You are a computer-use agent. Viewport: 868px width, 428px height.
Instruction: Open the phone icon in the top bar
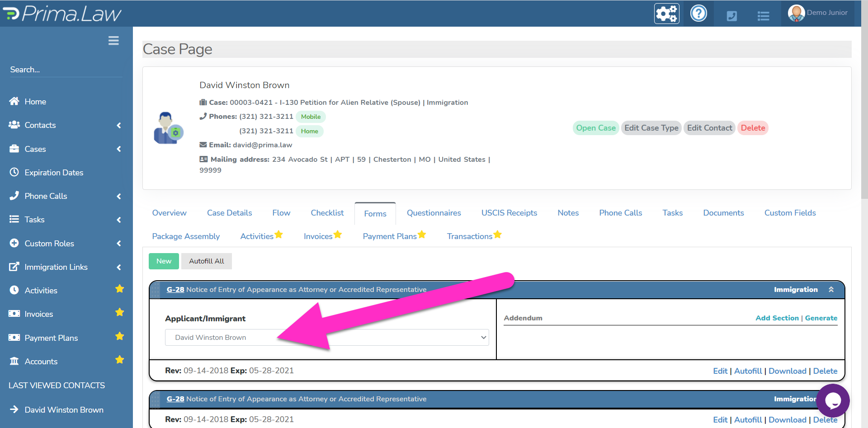[731, 15]
